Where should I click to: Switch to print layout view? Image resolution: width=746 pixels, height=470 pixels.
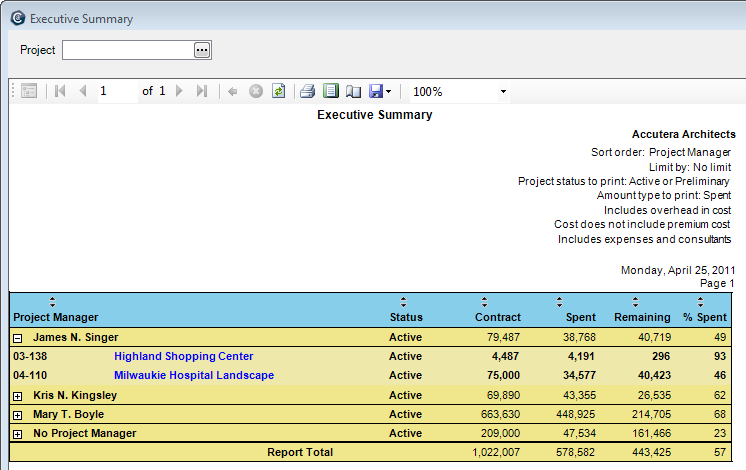(x=331, y=91)
